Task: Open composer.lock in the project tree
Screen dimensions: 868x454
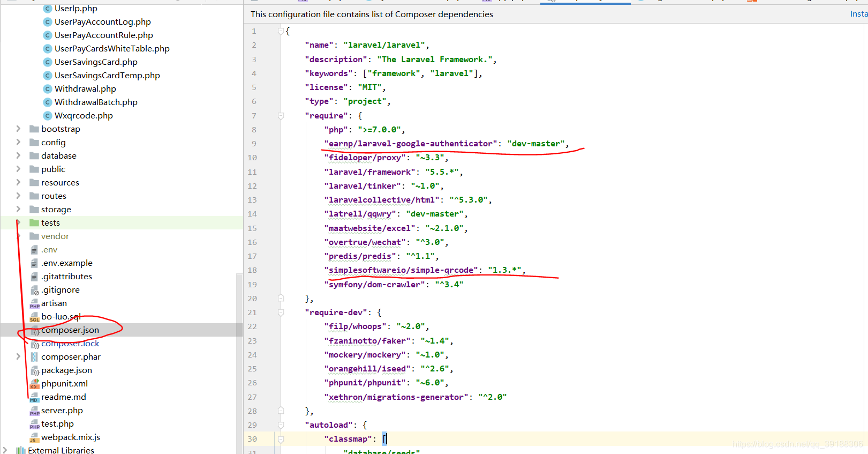Action: click(70, 344)
